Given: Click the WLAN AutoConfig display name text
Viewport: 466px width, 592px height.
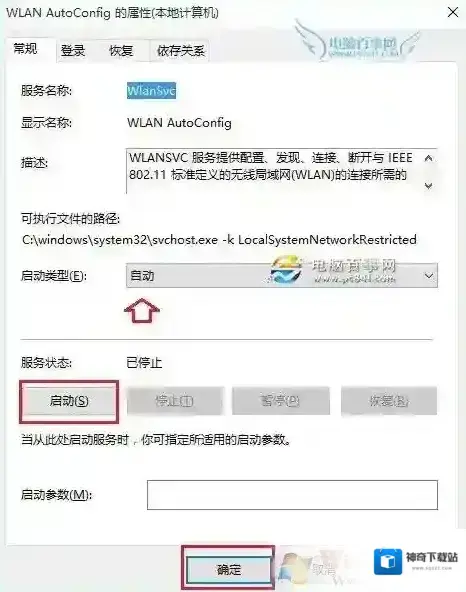Looking at the screenshot, I should [x=179, y=123].
